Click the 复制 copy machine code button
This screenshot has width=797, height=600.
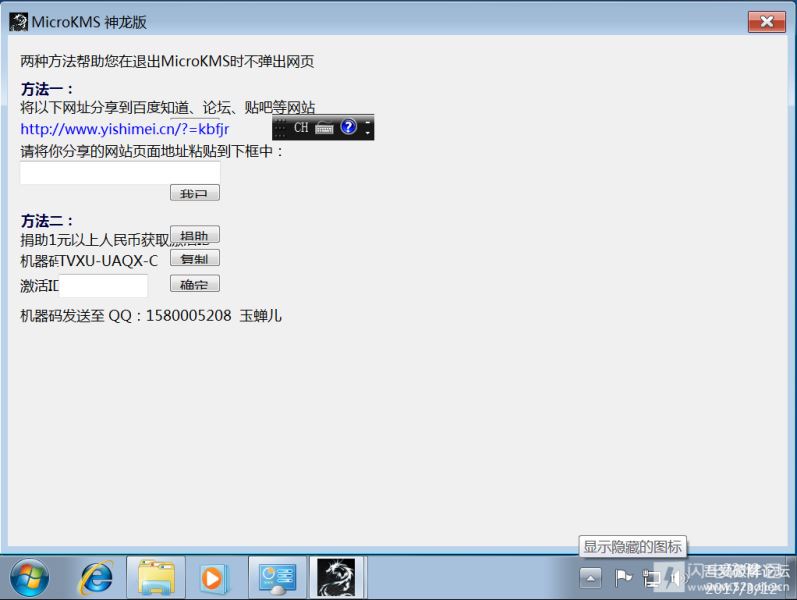tap(195, 258)
